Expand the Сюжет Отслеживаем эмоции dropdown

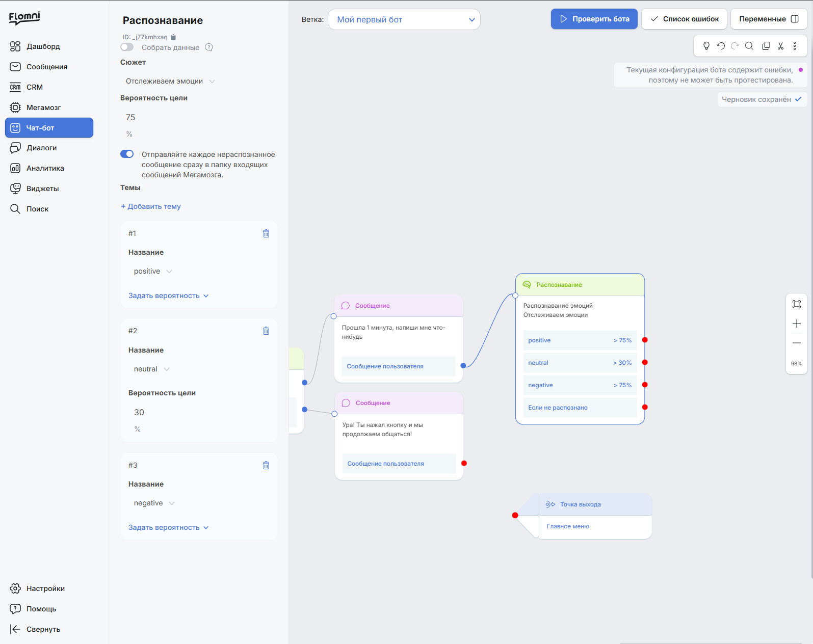click(170, 81)
